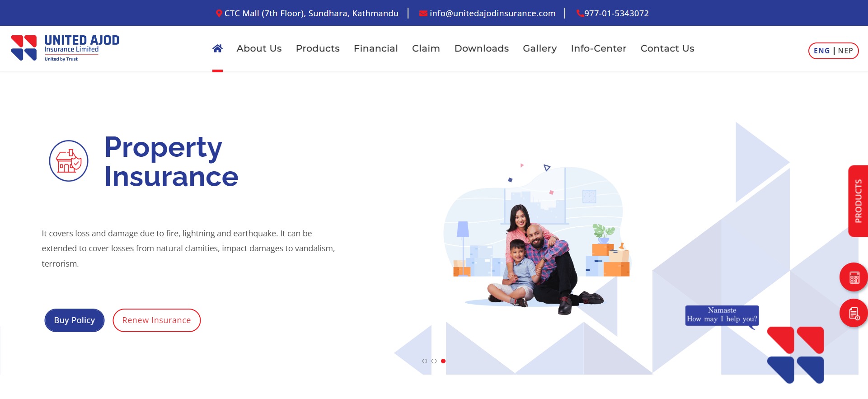Click the red document floating icon
Screen dimensions: 868x399
click(x=853, y=313)
